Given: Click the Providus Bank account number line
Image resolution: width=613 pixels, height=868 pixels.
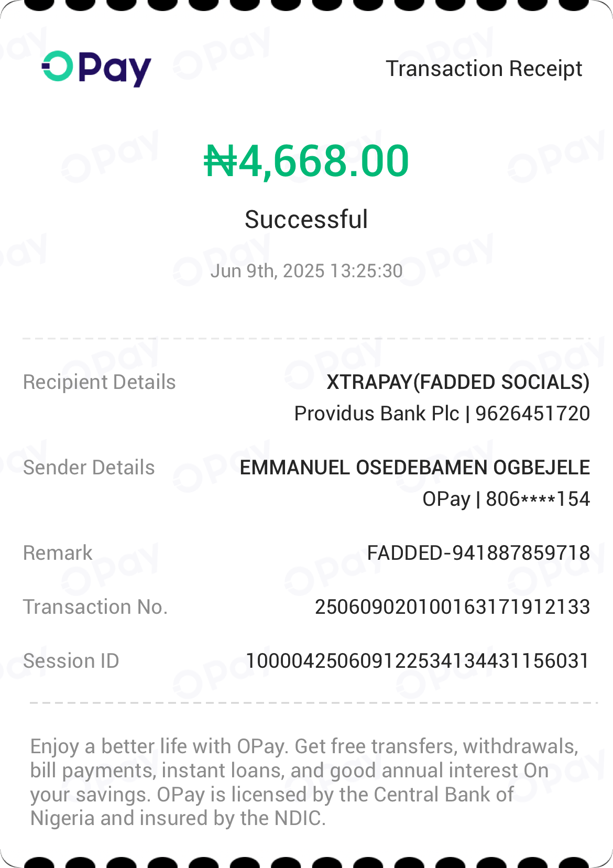Looking at the screenshot, I should pyautogui.click(x=442, y=414).
